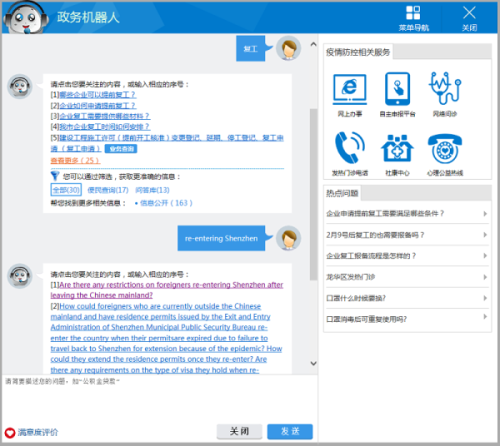Open link [4] 我市企业复工时间如何安排
The height and width of the screenshot is (446, 500).
[x=105, y=127]
